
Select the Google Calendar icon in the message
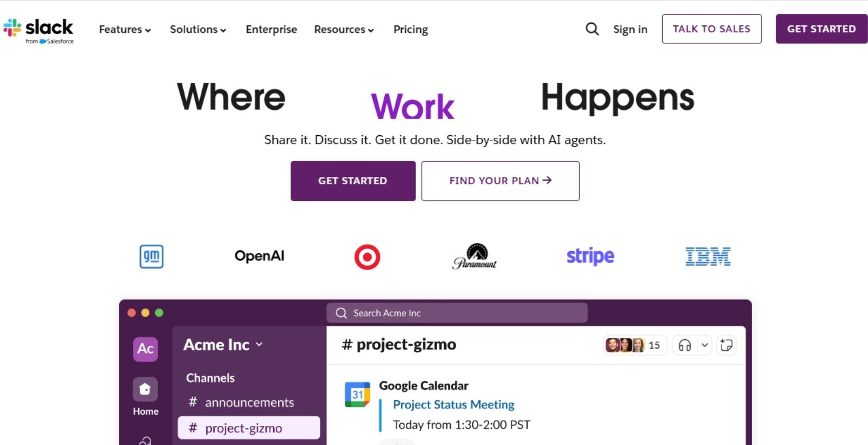pos(357,393)
